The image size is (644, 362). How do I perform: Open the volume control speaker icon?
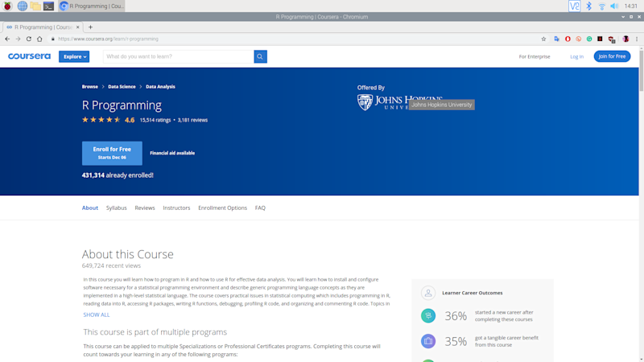click(614, 6)
